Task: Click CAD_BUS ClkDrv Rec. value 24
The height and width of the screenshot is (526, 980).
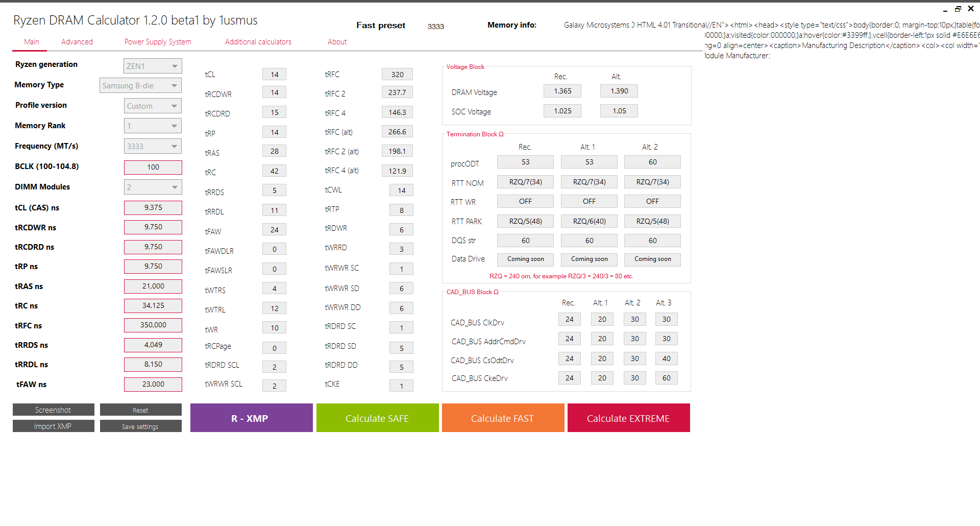Action: tap(570, 319)
